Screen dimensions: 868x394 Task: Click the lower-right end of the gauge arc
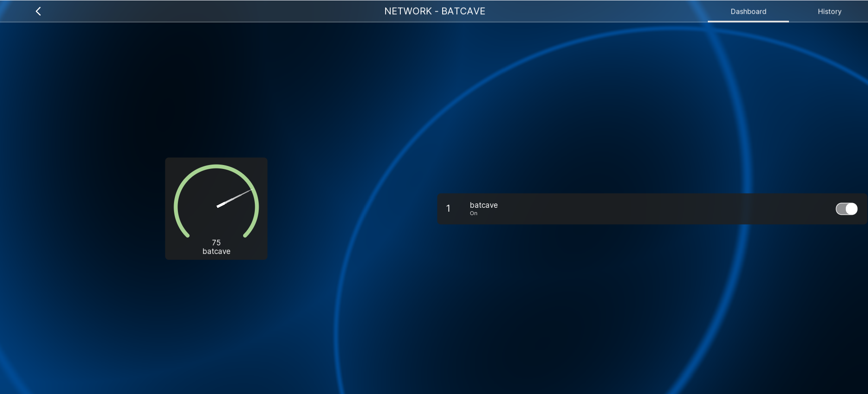point(245,235)
